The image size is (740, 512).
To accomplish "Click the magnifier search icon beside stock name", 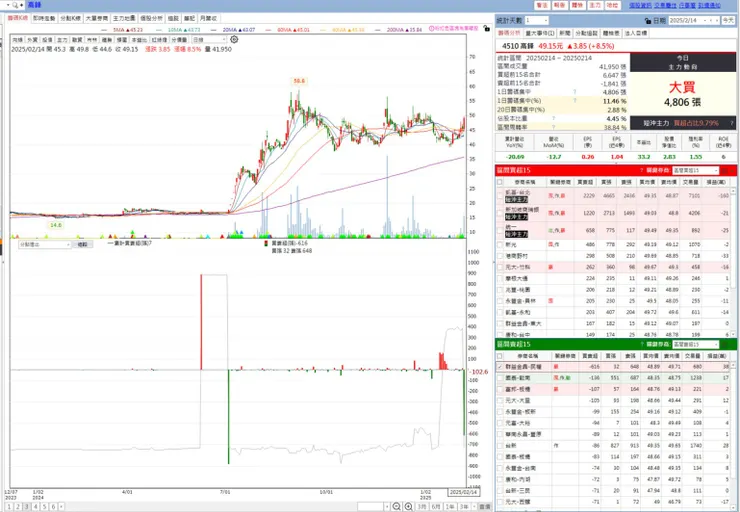I will pyautogui.click(x=16, y=5).
